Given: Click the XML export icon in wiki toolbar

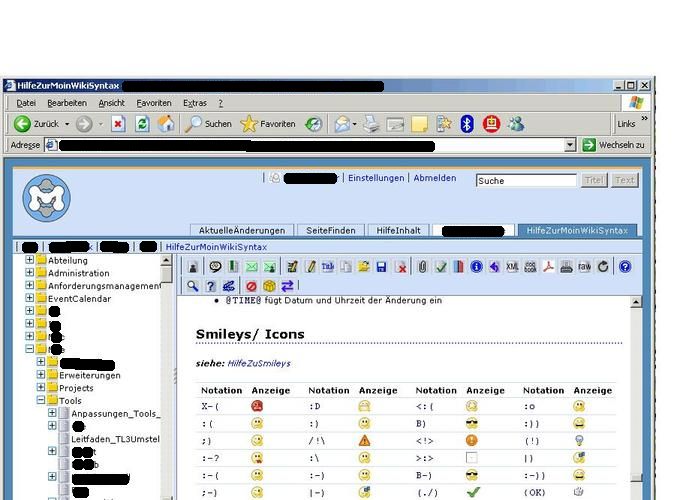Looking at the screenshot, I should [512, 267].
